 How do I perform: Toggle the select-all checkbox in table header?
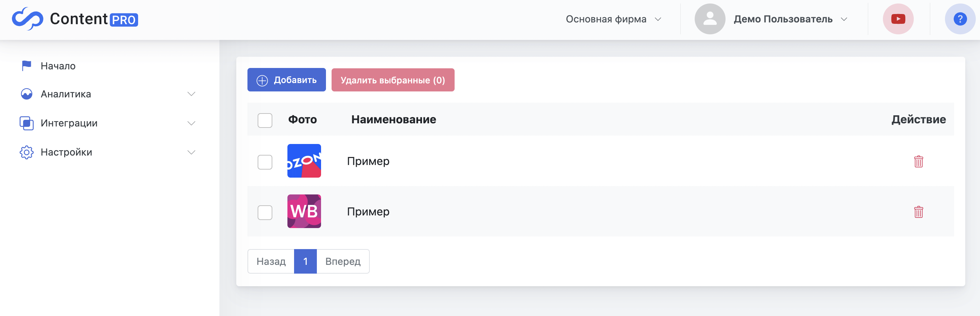coord(265,120)
